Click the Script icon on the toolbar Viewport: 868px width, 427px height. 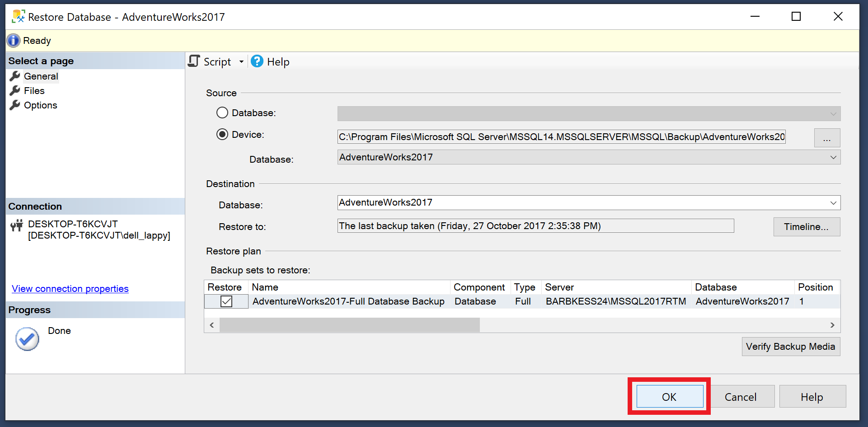(x=193, y=61)
